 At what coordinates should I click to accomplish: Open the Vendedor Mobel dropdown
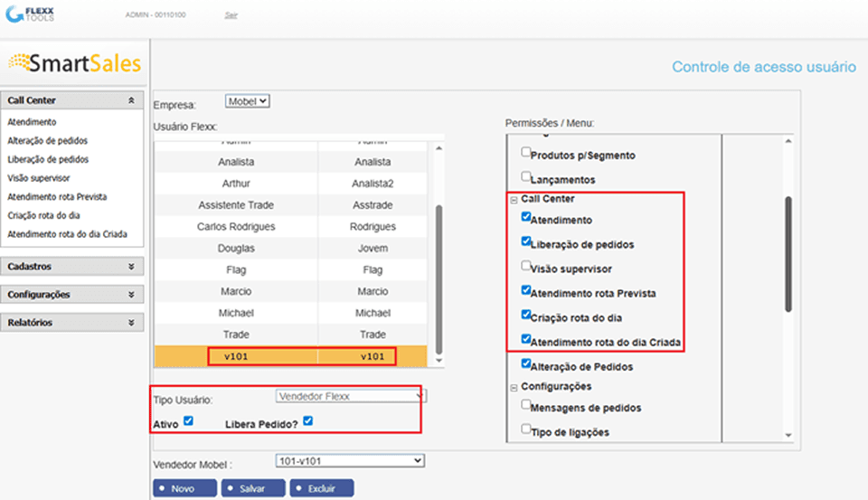350,461
